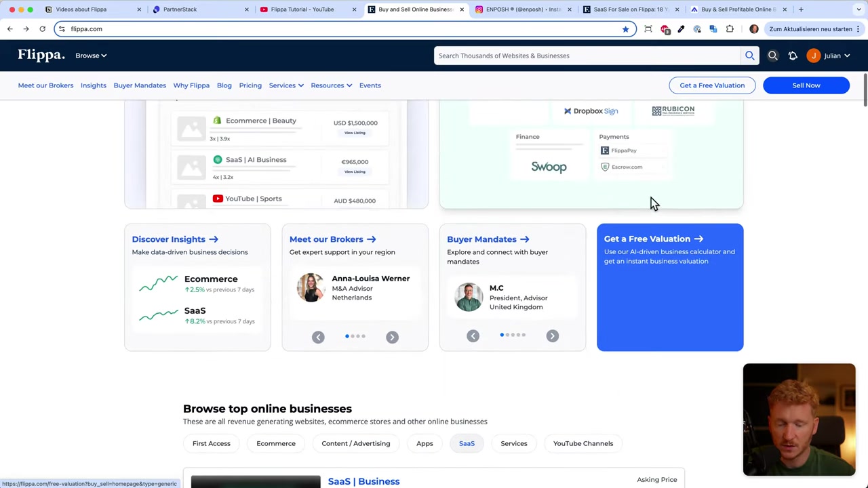Bookmark the page with the star icon
Image resolution: width=868 pixels, height=488 pixels.
click(x=625, y=29)
